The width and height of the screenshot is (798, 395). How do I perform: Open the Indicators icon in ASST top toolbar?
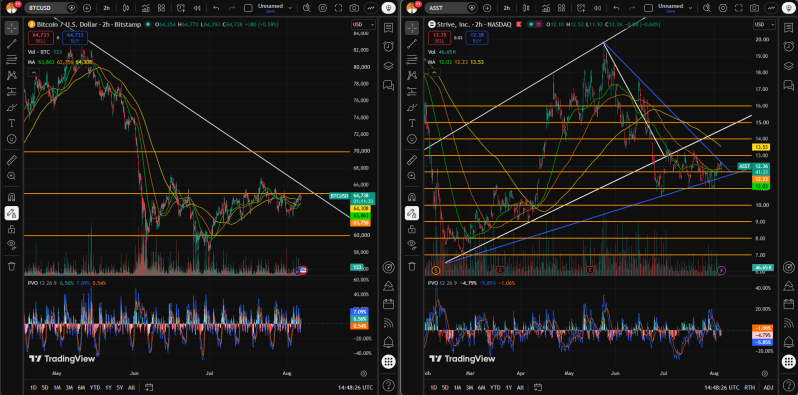546,8
